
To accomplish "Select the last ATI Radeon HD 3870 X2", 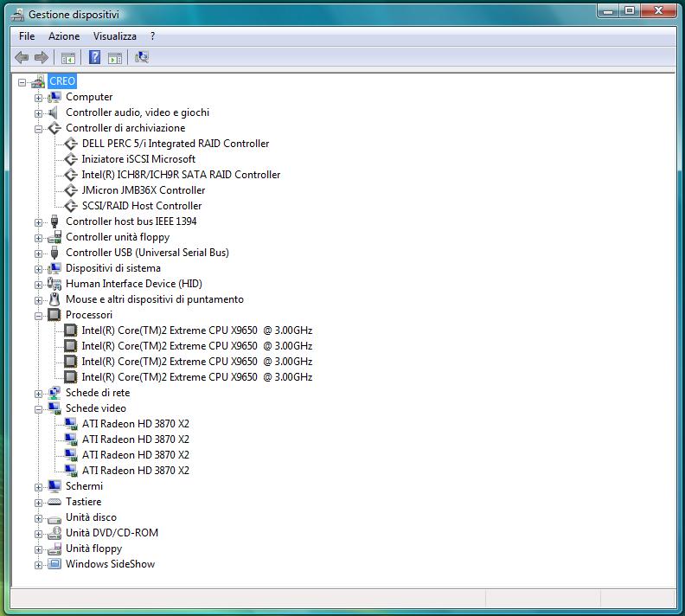I will pos(136,471).
